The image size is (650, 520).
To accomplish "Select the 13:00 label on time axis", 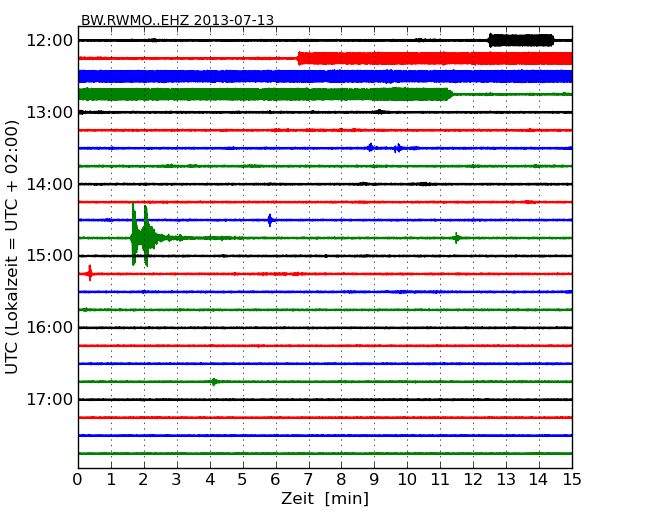I will coord(50,112).
